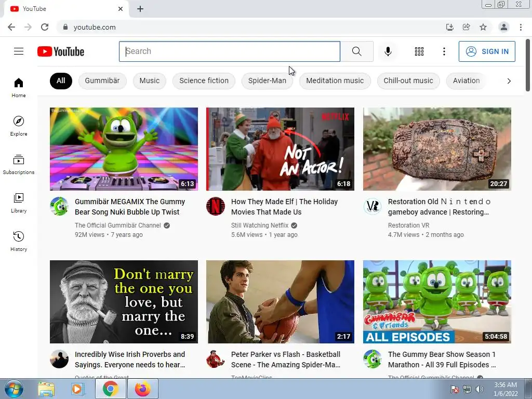Viewport: 532px width, 399px height.
Task: Click into the Search input field
Action: coord(229,51)
